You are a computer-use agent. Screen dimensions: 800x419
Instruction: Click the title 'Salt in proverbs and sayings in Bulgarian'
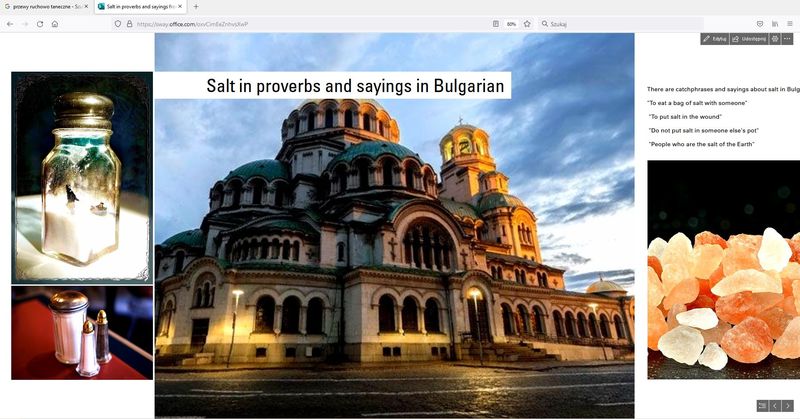[355, 86]
